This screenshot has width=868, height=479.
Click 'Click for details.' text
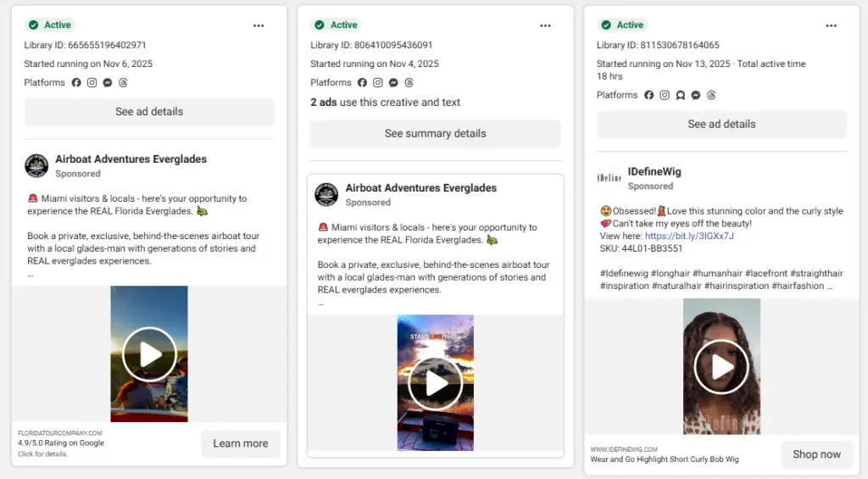coord(42,454)
